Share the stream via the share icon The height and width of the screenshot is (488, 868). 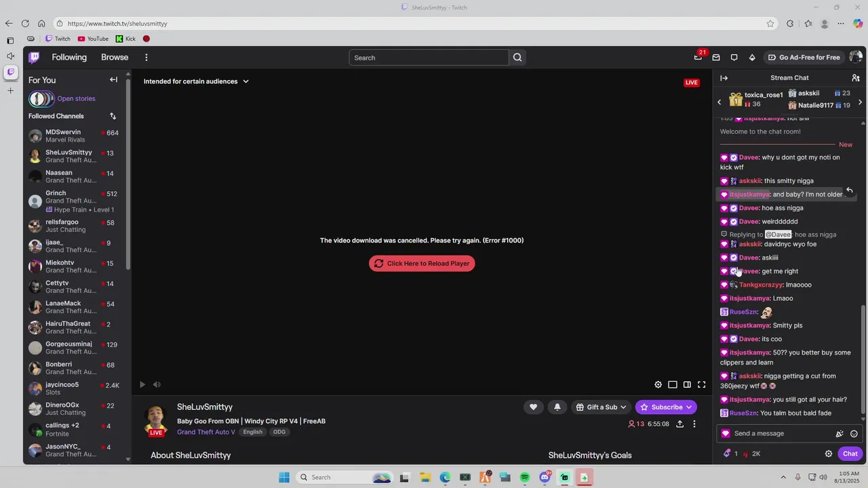(x=679, y=424)
